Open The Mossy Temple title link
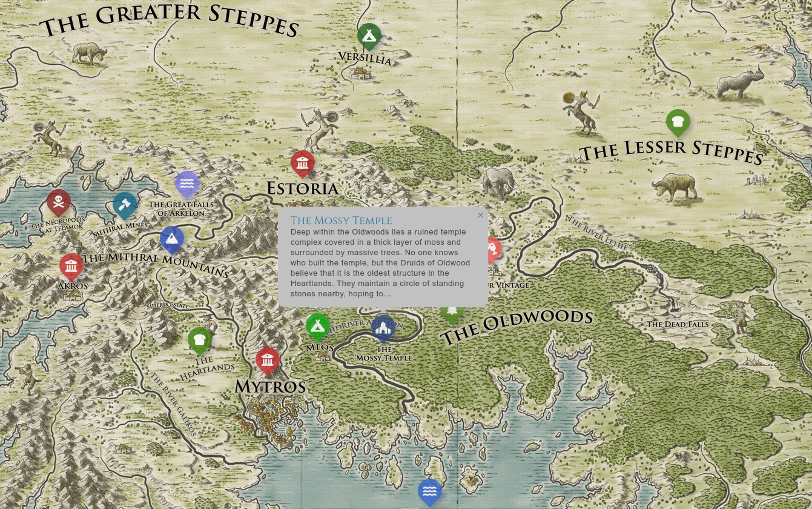Viewport: 812px width, 509px height. [x=341, y=221]
